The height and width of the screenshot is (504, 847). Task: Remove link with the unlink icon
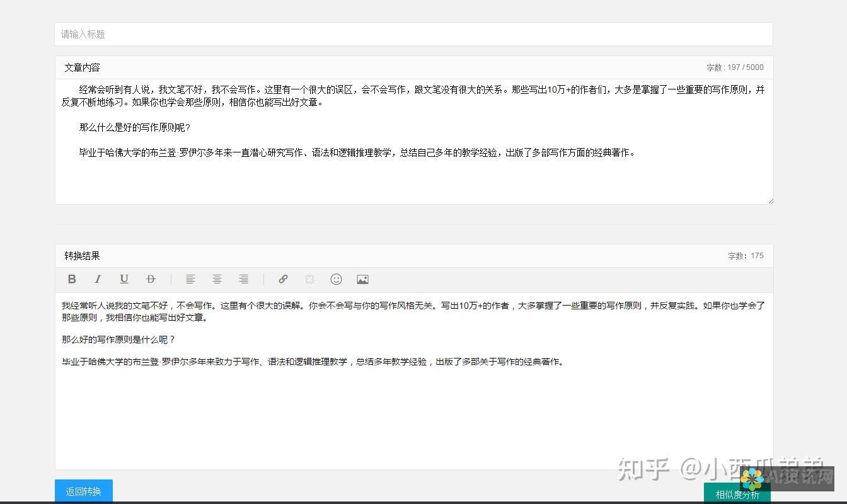[x=309, y=279]
